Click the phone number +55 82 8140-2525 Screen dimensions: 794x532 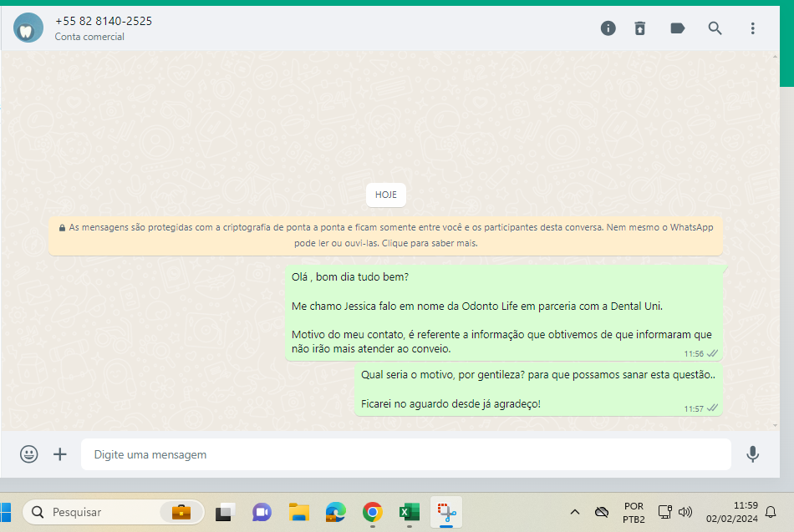point(104,21)
